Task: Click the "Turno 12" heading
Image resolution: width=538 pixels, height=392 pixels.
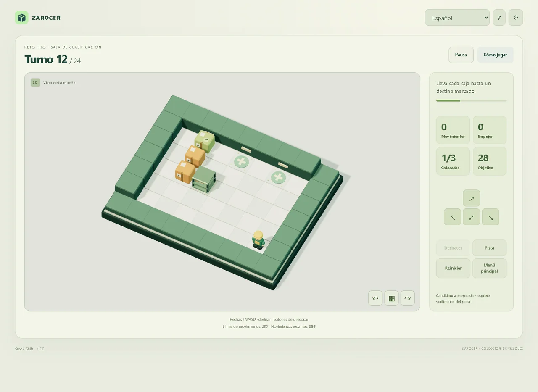Action: point(46,59)
